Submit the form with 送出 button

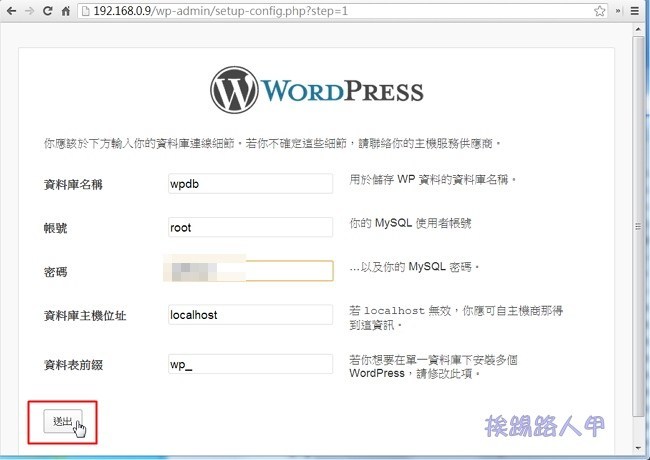(63, 421)
